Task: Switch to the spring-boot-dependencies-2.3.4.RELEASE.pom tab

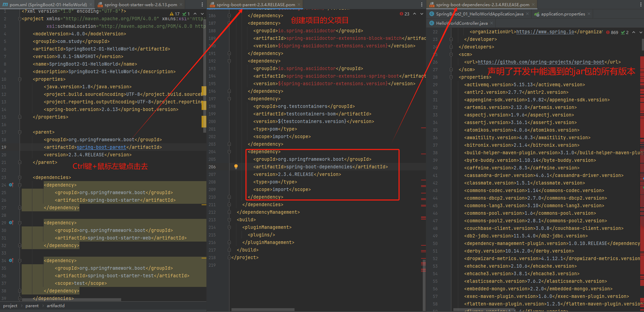Action: click(483, 4)
